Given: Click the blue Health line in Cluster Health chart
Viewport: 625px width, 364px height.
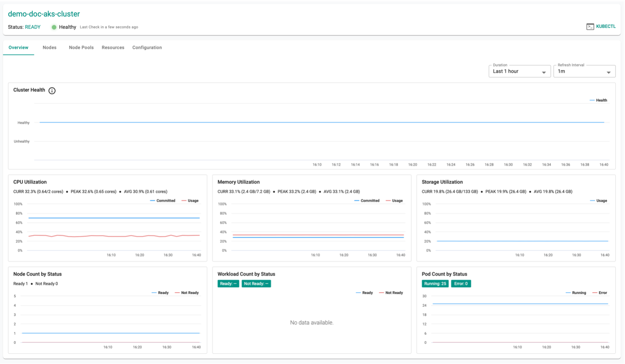Looking at the screenshot, I should click(x=322, y=122).
